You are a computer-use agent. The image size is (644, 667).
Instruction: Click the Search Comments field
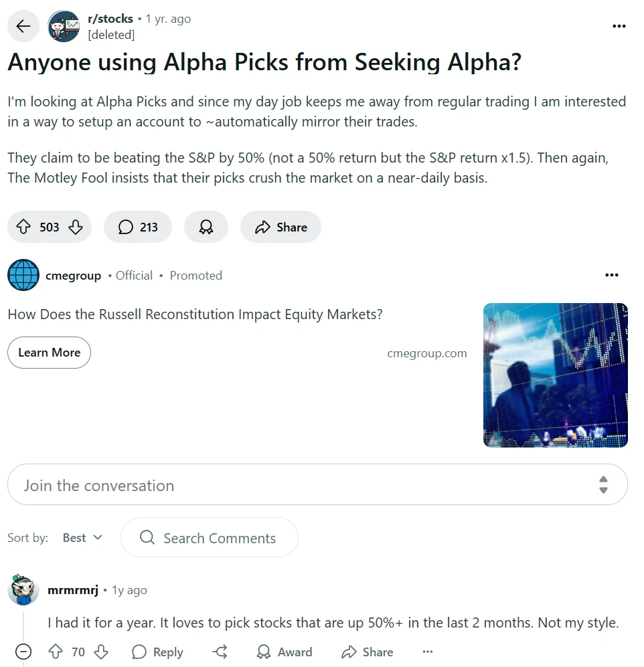(x=209, y=538)
